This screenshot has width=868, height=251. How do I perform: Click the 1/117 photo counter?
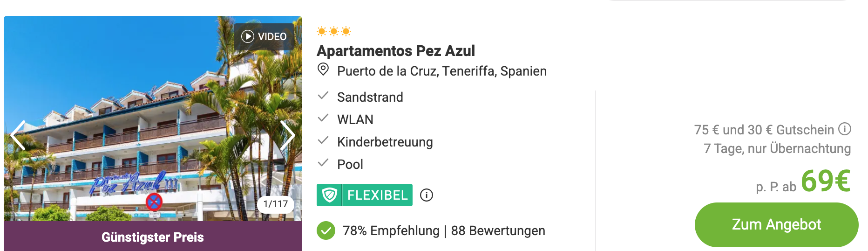276,204
